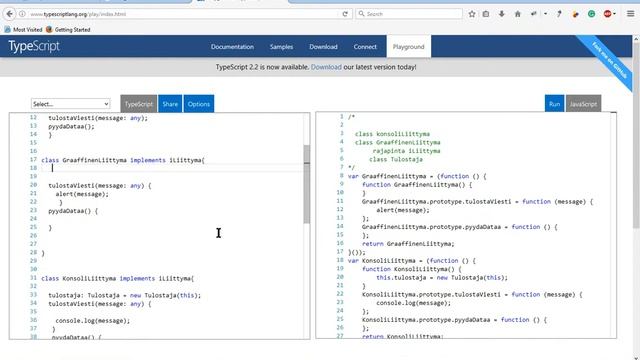This screenshot has height=360, width=640.
Task: Open the Documentation nav item
Action: (x=232, y=47)
